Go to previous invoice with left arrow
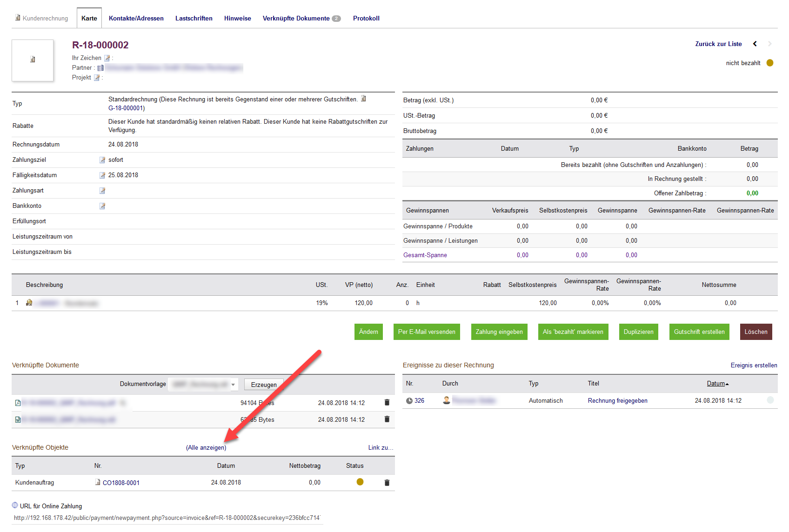Image resolution: width=789 pixels, height=532 pixels. [755, 44]
